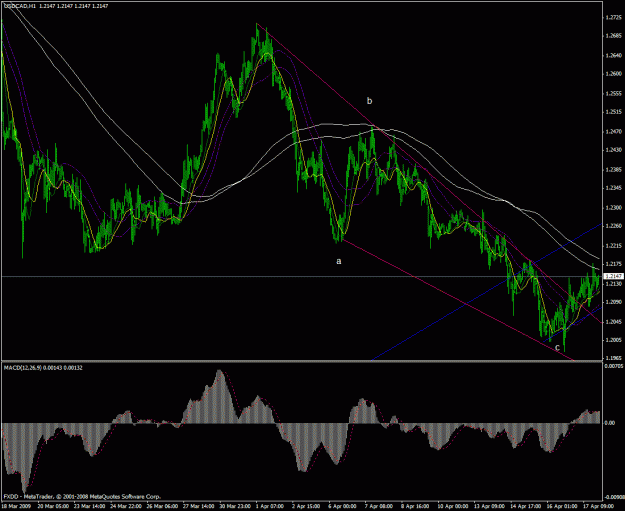Click the 1.2215 price scale label
Viewport: 625px width, 511px height.
(613, 246)
